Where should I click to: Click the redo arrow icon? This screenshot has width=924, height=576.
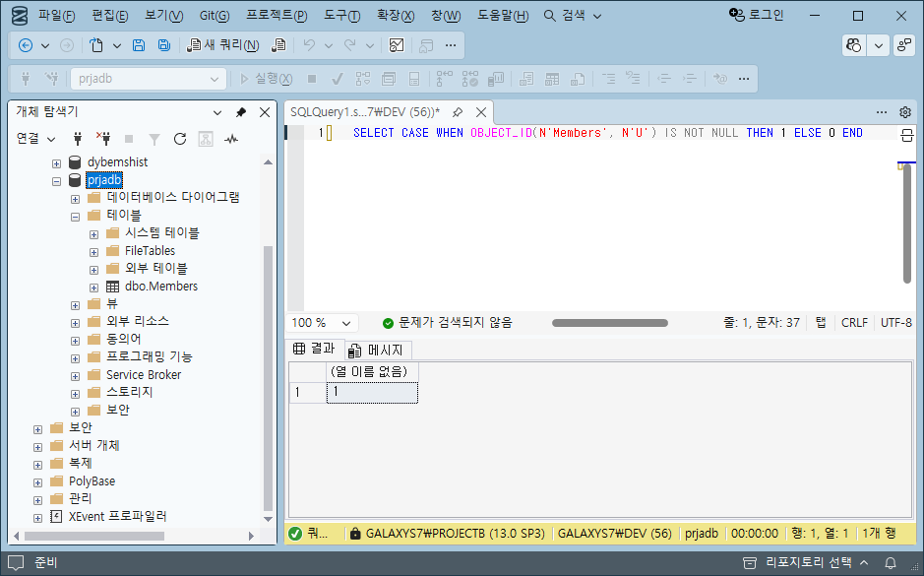350,45
